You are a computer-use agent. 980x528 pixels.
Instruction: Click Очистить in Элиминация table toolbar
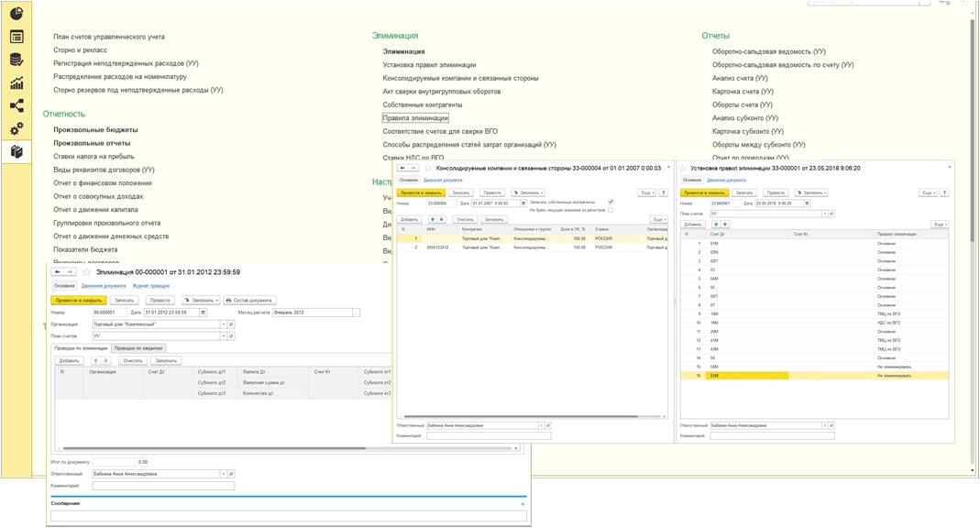coord(133,360)
